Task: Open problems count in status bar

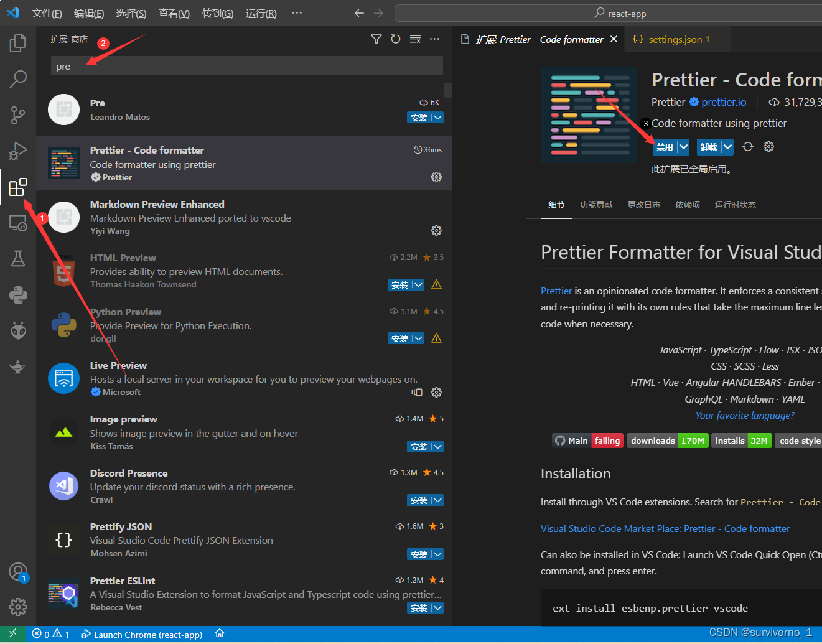Action: coord(50,634)
